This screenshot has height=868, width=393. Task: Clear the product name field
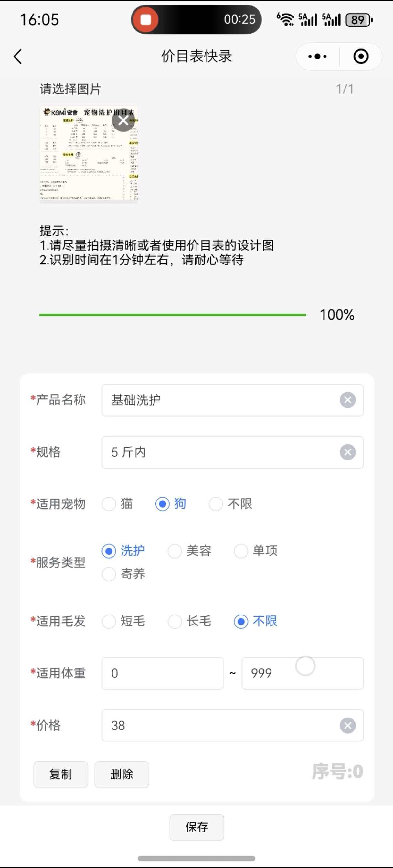point(347,400)
